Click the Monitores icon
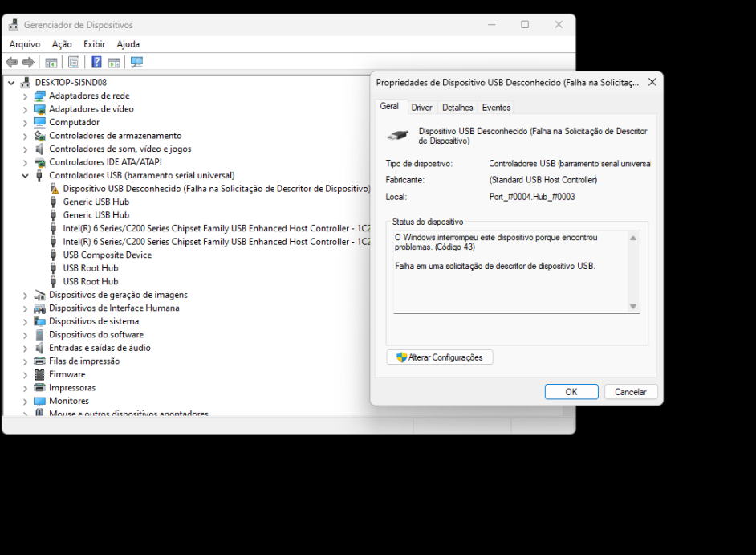This screenshot has height=555, width=756. (39, 401)
